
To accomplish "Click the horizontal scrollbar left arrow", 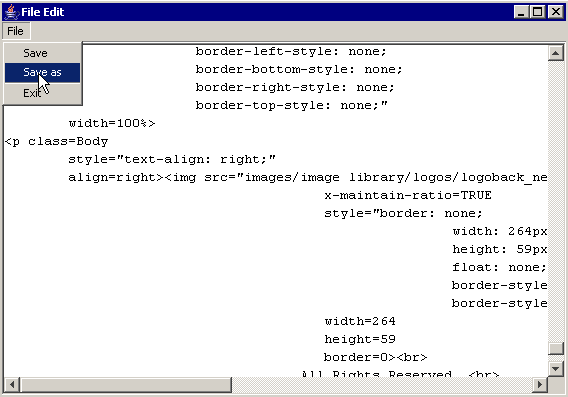I will pos(12,385).
